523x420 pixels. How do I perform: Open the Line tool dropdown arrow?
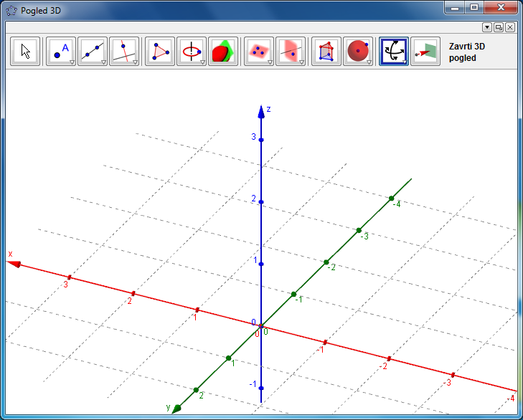(x=103, y=62)
